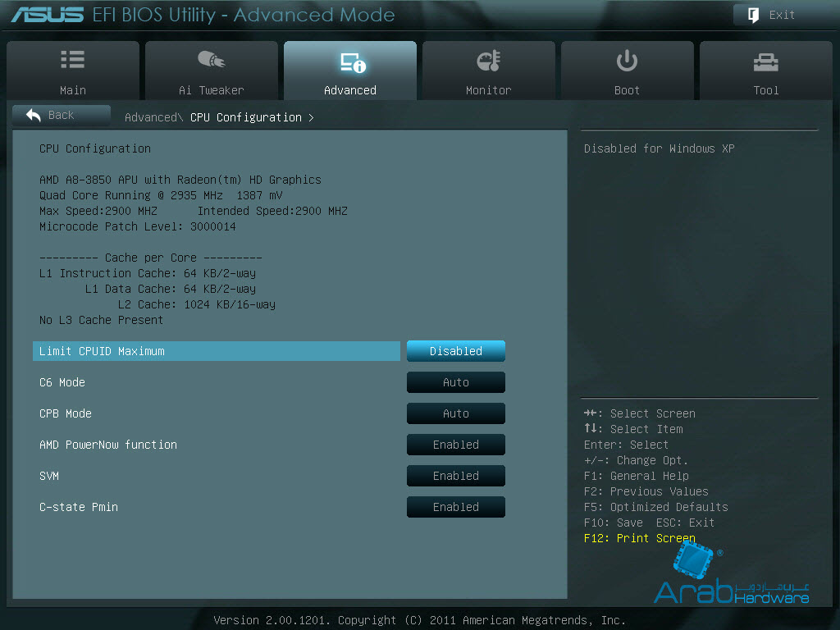The height and width of the screenshot is (630, 840).
Task: Click the Ai Tweaker rocket icon
Action: pyautogui.click(x=212, y=59)
